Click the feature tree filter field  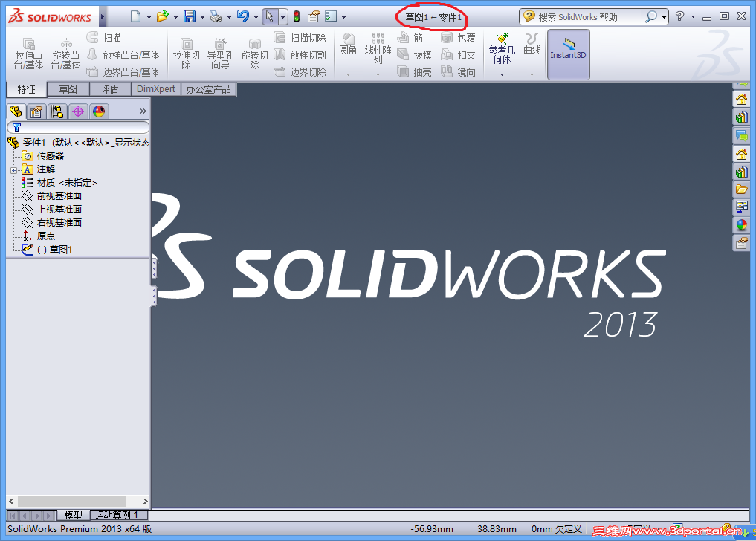pyautogui.click(x=78, y=127)
